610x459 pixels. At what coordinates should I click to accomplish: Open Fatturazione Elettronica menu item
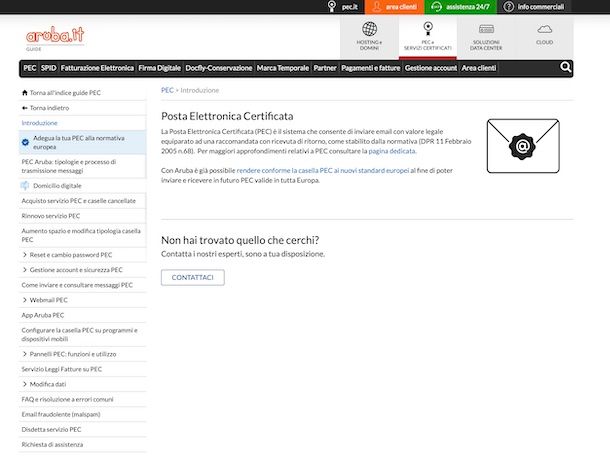click(x=97, y=68)
